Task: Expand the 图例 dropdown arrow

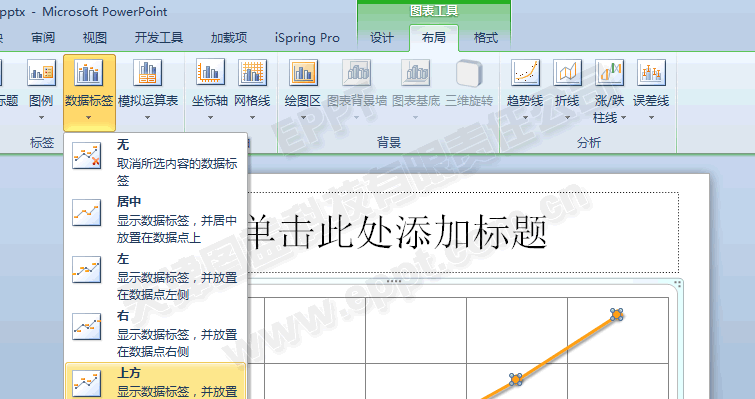Action: 41,117
